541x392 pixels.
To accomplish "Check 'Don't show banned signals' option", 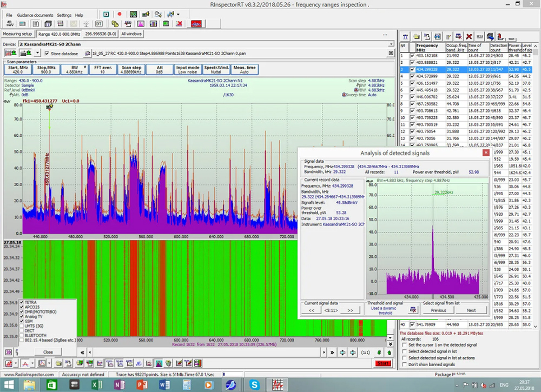I will (404, 365).
